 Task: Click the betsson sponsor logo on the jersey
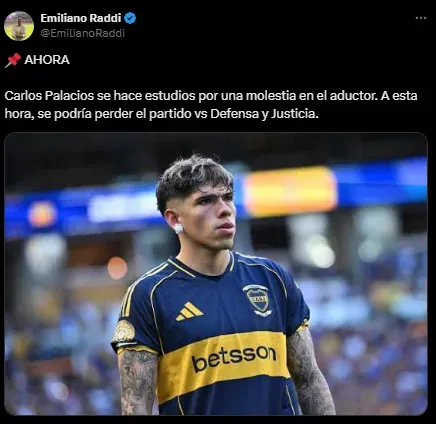pos(234,357)
